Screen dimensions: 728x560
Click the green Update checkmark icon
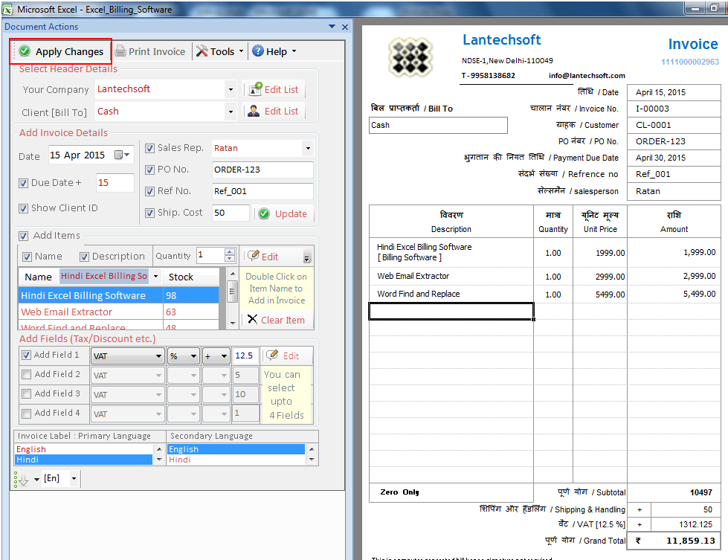click(264, 213)
